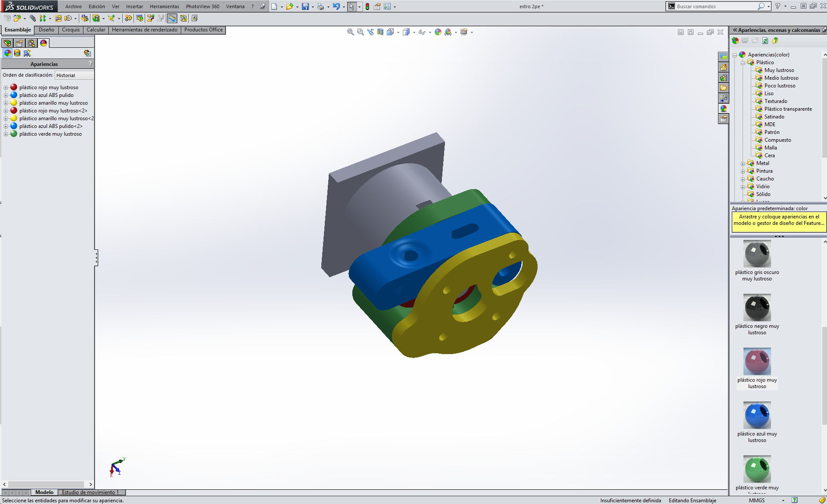Image resolution: width=827 pixels, height=504 pixels.
Task: Switch to the Herramientas de renderizado tab
Action: pyautogui.click(x=145, y=30)
